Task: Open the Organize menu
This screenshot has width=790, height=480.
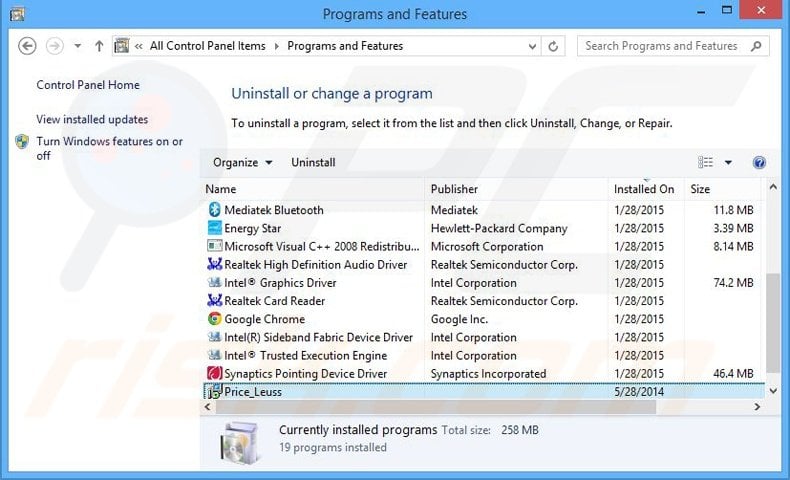Action: 242,163
